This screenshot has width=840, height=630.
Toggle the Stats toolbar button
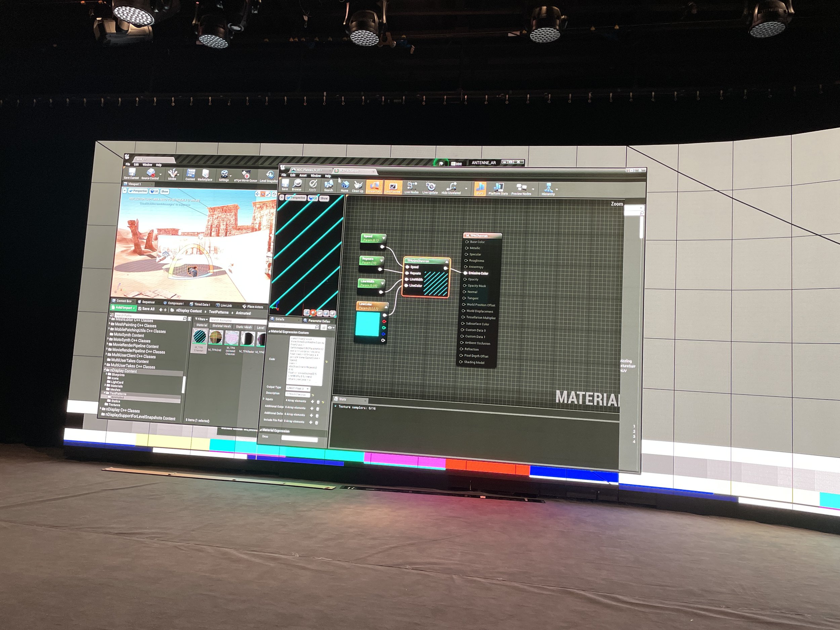coord(479,188)
